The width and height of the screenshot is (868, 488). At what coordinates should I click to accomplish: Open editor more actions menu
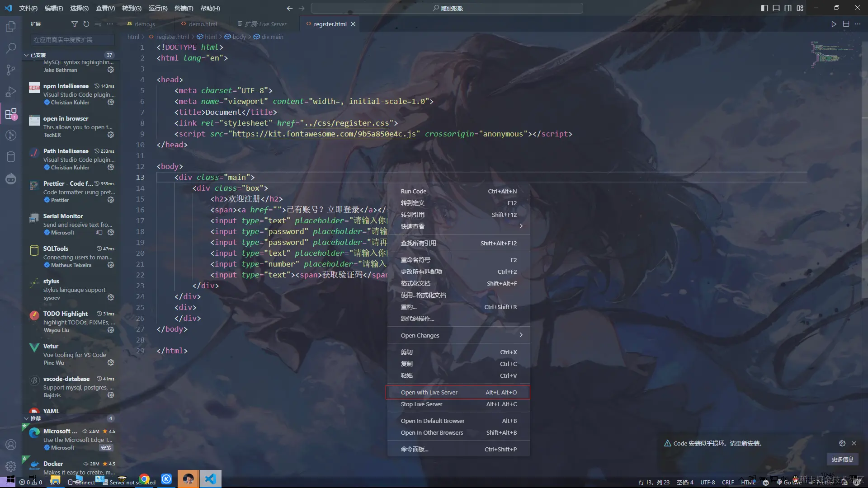858,24
